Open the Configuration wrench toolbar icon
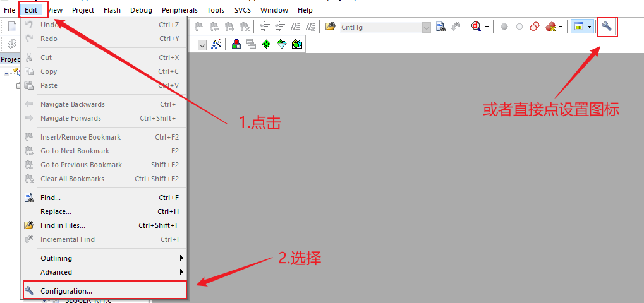644x303 pixels. coord(607,27)
